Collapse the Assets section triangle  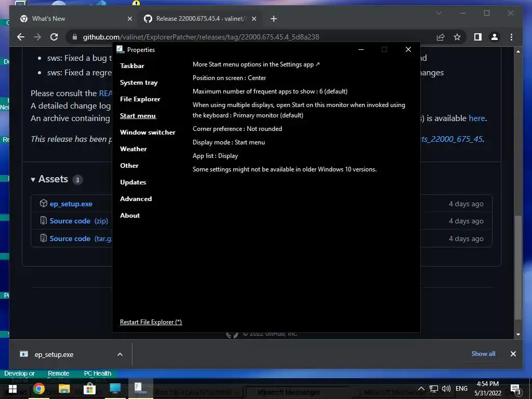pos(33,179)
